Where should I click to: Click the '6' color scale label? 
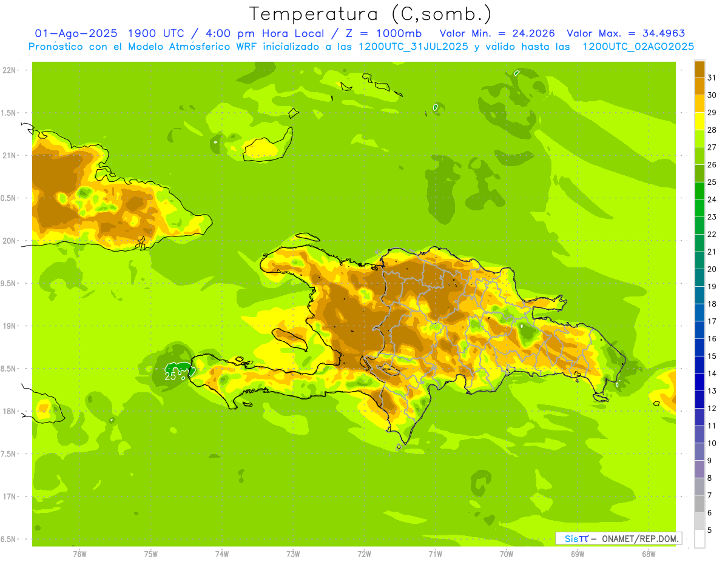(710, 513)
